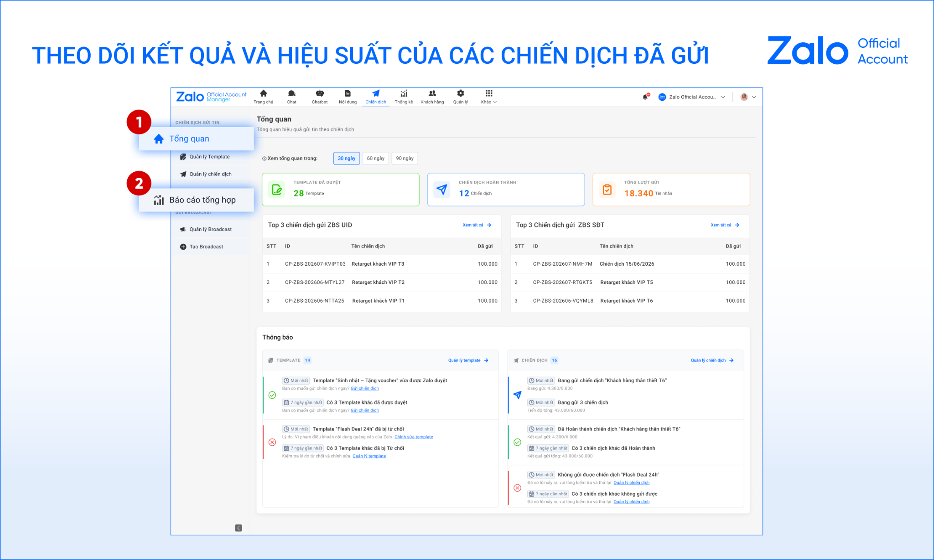Click row CP-ZBS-202607-KVIPT03
Viewport: 934px width, 560px height.
click(x=382, y=264)
